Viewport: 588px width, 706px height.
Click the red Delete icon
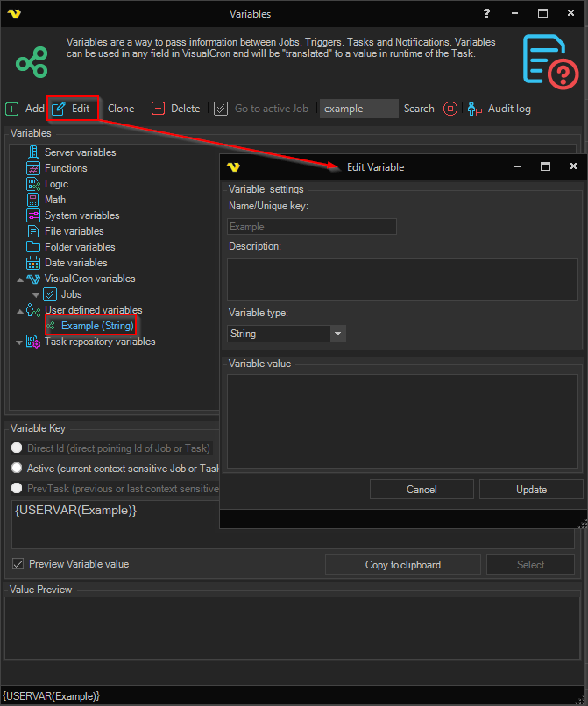point(158,109)
